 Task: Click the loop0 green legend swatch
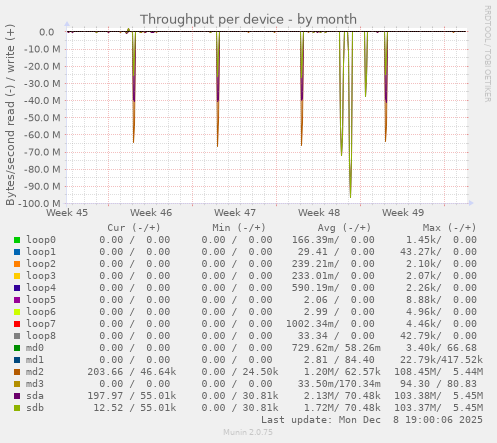coord(17,240)
